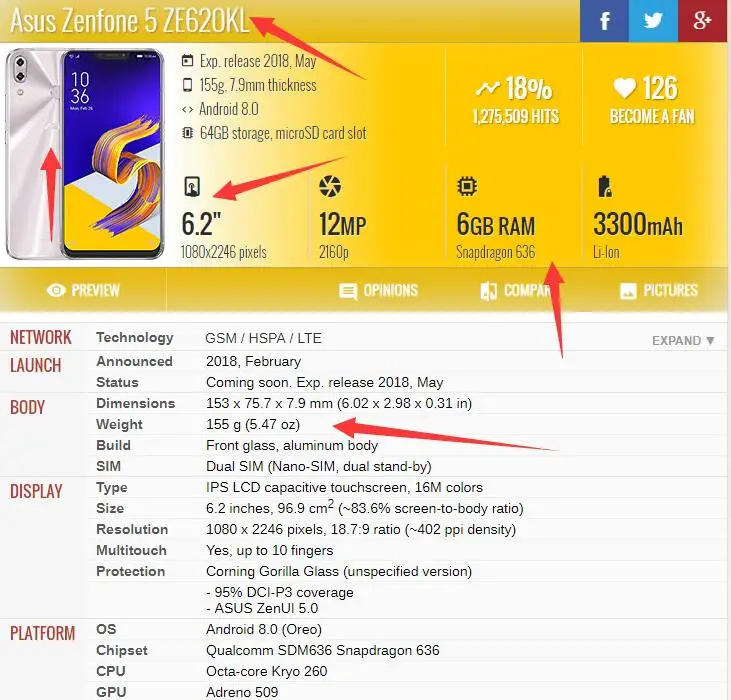Screen dimensions: 731x700
Task: Click the Zenfone 5 phone image
Action: 85,154
